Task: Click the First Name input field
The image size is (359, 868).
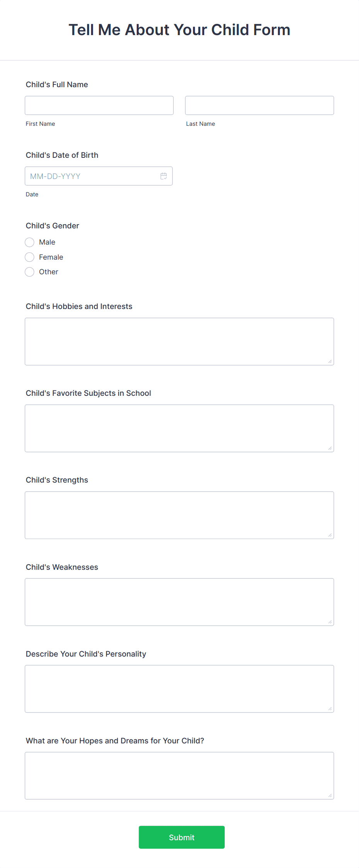Action: 99,105
